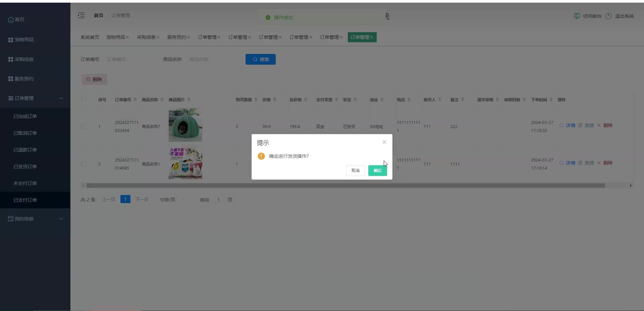Switch to the 服务预约 tab
The height and width of the screenshot is (311, 644).
click(x=176, y=37)
